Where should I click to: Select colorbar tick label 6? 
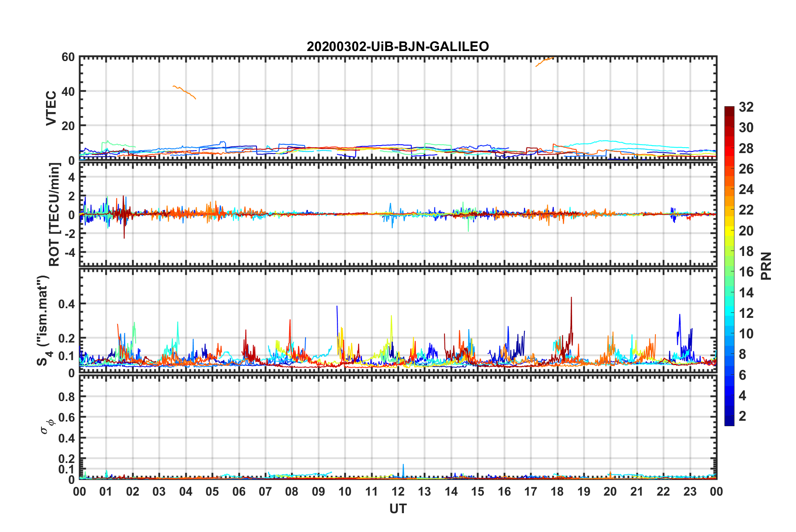742,375
